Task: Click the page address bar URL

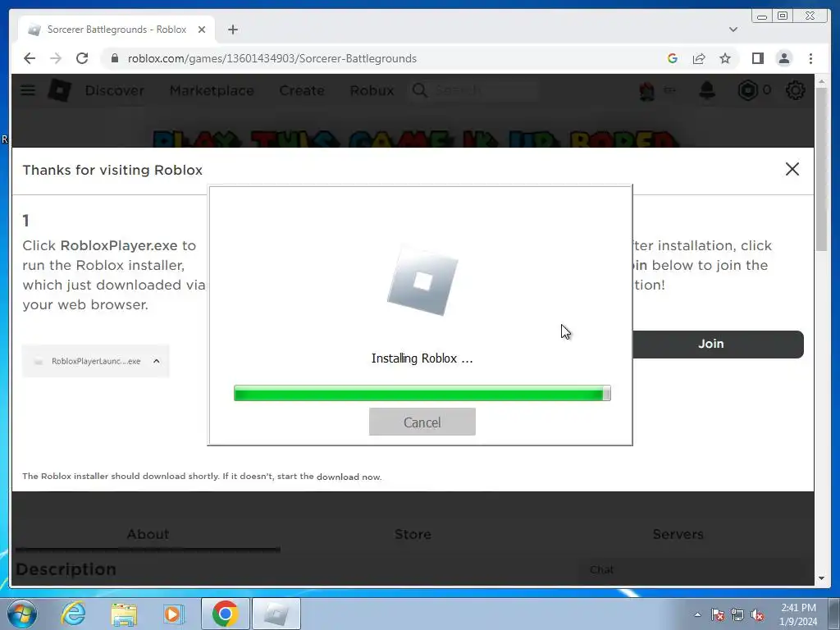Action: (272, 58)
